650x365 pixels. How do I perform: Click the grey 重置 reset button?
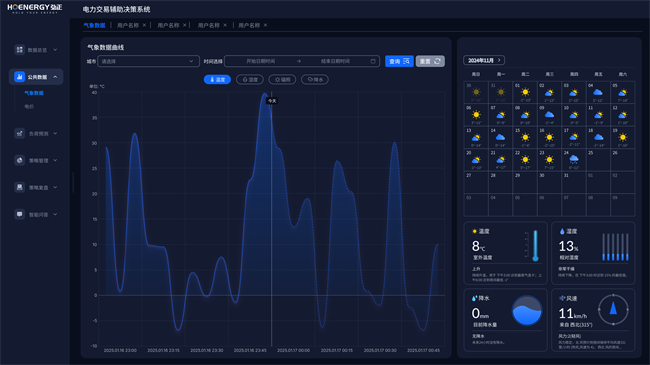click(430, 61)
